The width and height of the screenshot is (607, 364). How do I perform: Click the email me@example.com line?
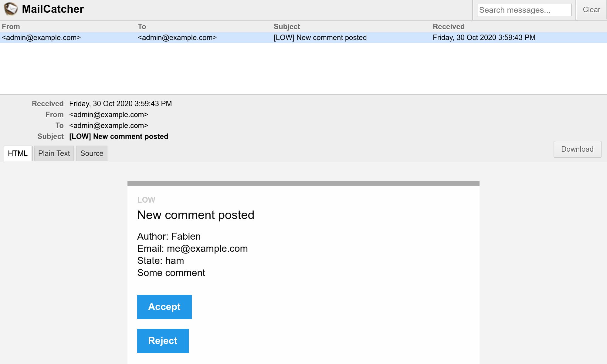(192, 248)
